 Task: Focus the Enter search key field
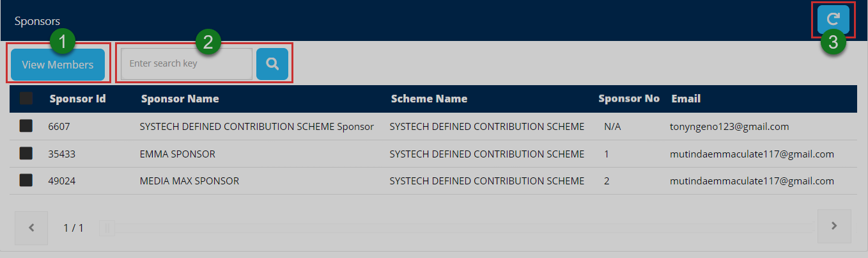coord(187,64)
